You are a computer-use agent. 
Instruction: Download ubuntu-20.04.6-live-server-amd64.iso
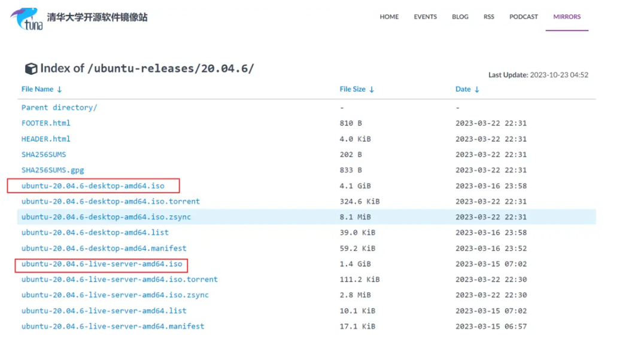pos(102,264)
